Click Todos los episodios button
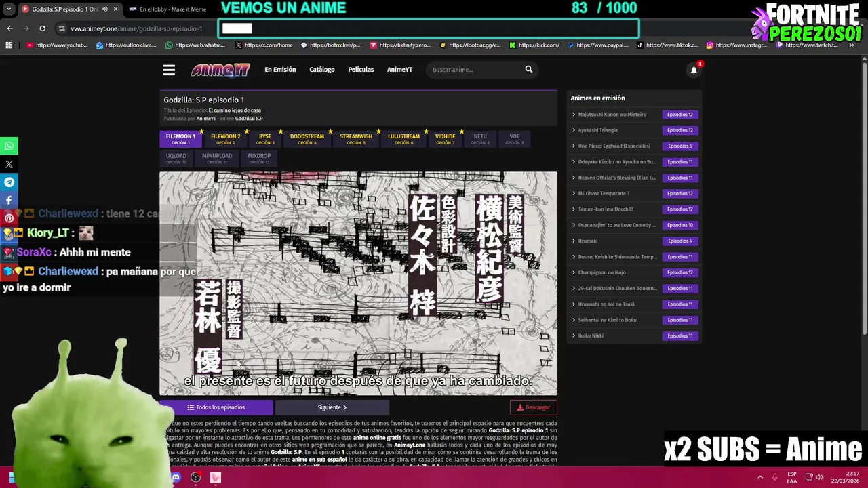Image resolution: width=868 pixels, height=488 pixels. coord(216,407)
